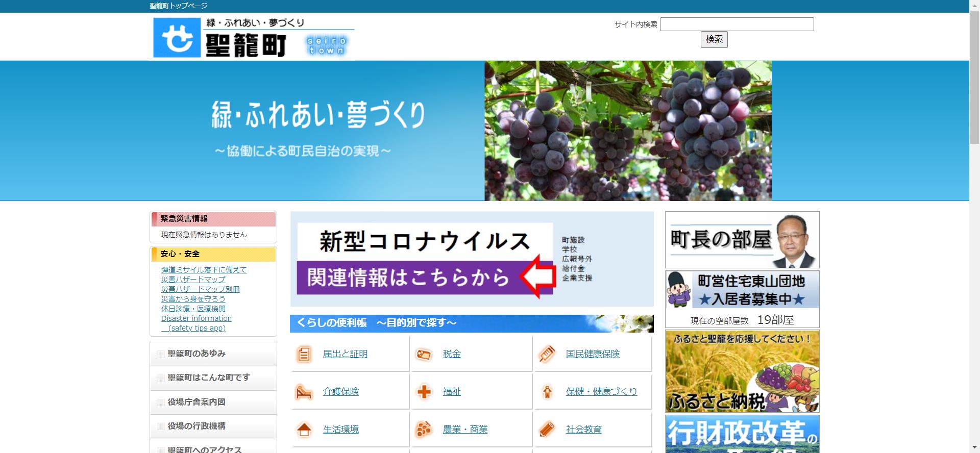Open the 町長の部屋 banner
The image size is (980, 453).
tap(742, 240)
